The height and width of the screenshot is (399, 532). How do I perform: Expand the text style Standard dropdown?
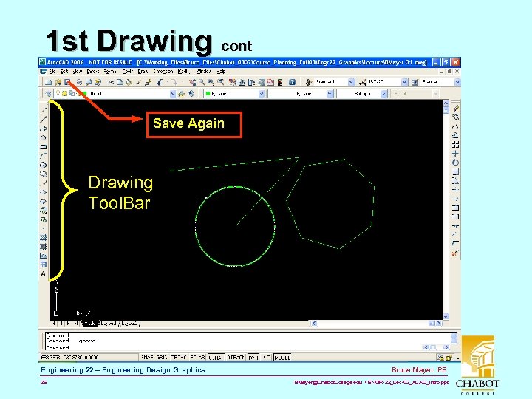click(352, 82)
